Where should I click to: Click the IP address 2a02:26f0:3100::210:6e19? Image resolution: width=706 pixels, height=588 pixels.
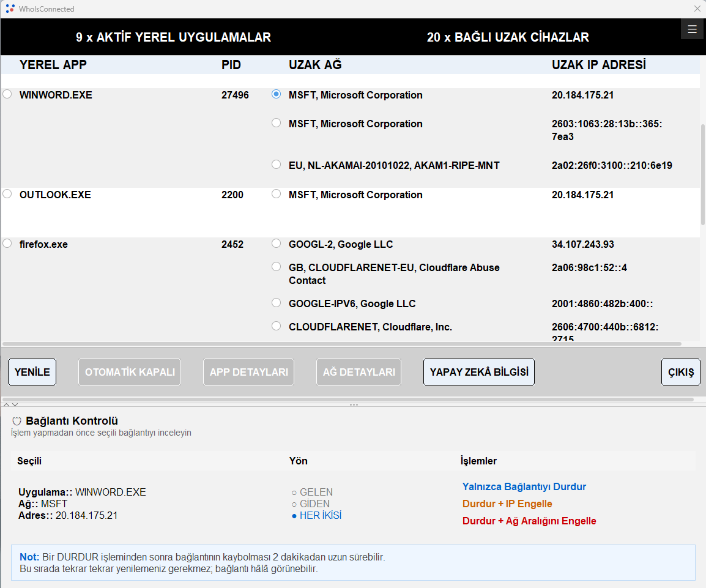coord(612,166)
